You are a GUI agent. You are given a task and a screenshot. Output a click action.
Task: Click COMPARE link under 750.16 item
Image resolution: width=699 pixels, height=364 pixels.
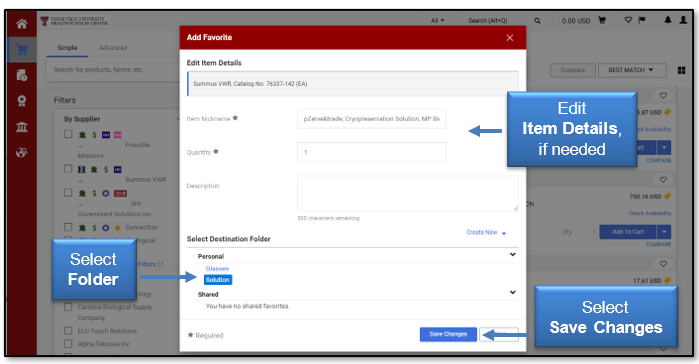point(658,245)
